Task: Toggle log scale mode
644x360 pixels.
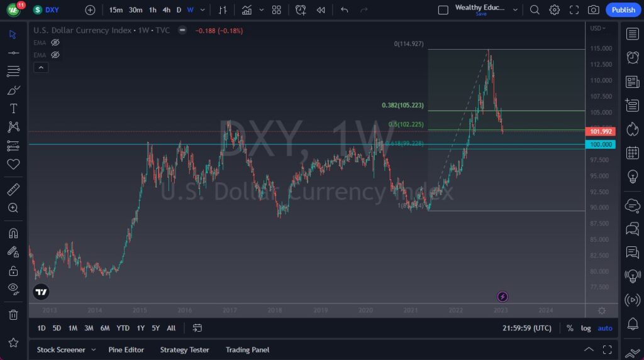Action: point(586,328)
